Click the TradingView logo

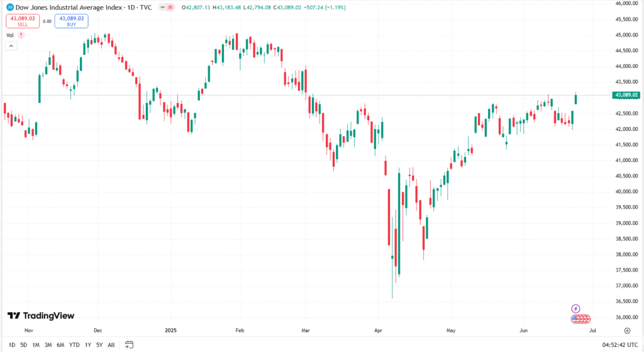40,316
